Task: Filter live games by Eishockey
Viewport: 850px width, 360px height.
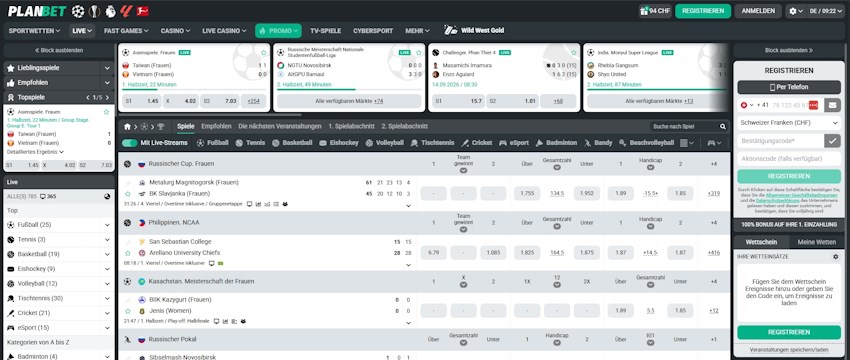Action: [x=339, y=143]
